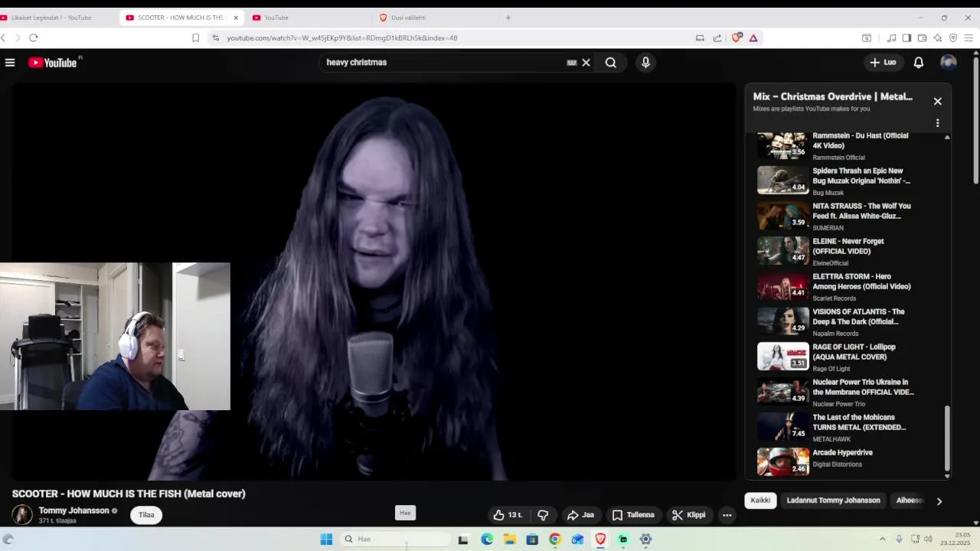Open ELETTRA STORM - Hero Among Heroes

(x=836, y=286)
